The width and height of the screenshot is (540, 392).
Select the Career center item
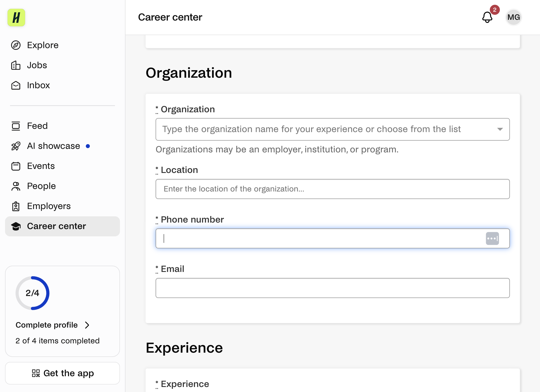[x=62, y=226]
